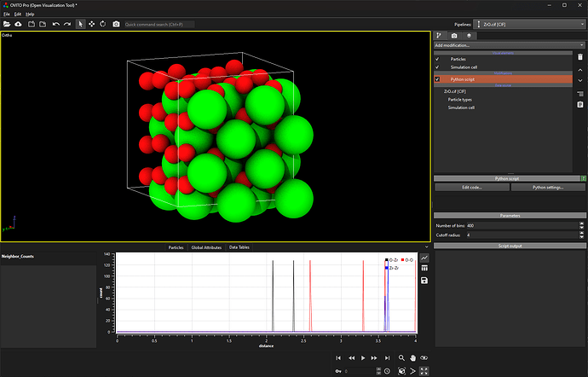Screen dimensions: 588x377
Task: Activate the orbit camera eye tool
Action: (424, 358)
